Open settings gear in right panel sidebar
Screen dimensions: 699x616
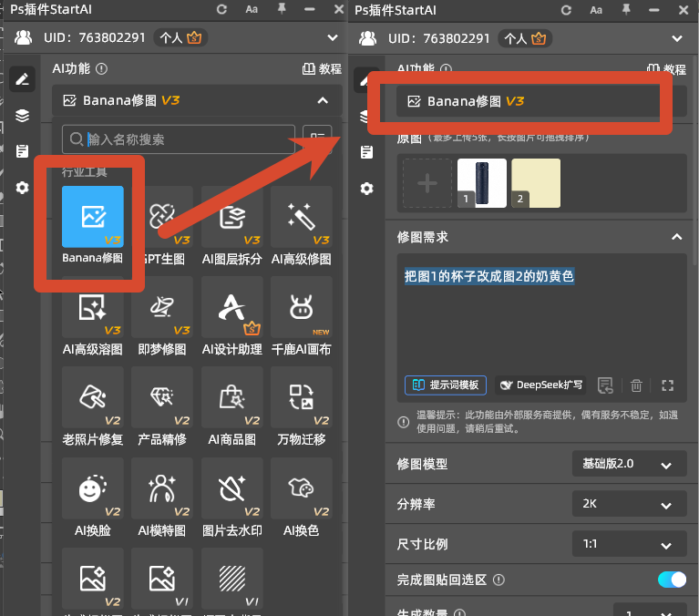pos(366,189)
